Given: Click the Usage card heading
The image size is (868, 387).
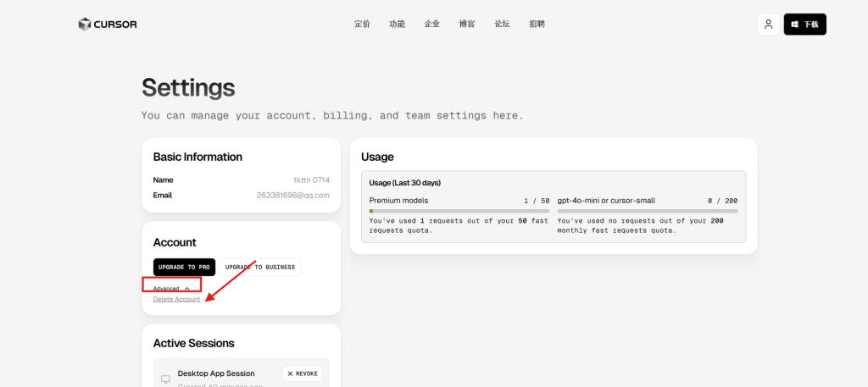Looking at the screenshot, I should pyautogui.click(x=377, y=157).
